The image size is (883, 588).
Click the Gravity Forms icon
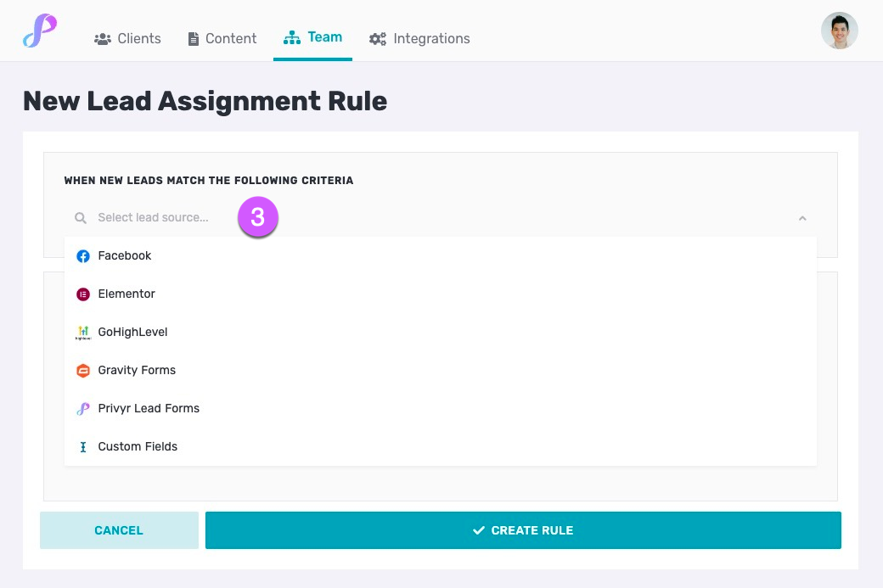pos(82,370)
